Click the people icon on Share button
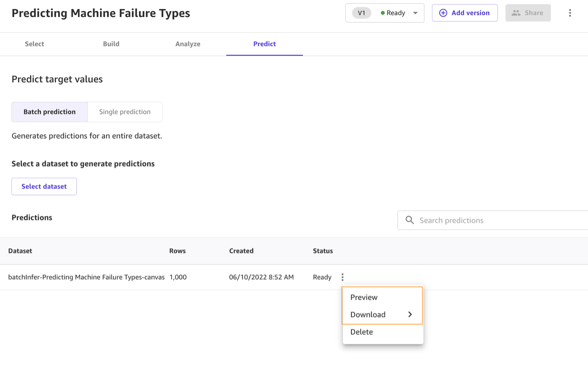The width and height of the screenshot is (588, 382). click(516, 13)
